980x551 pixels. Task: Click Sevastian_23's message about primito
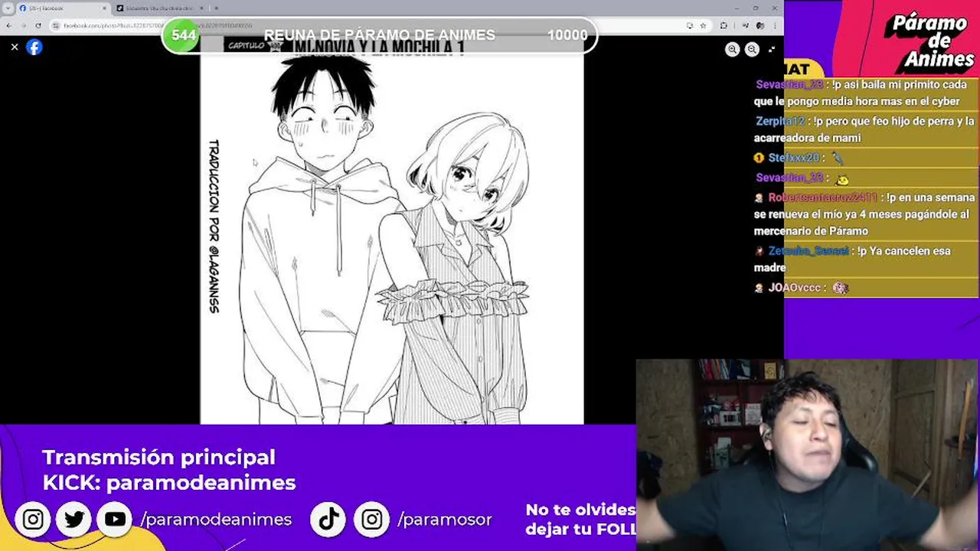click(861, 93)
